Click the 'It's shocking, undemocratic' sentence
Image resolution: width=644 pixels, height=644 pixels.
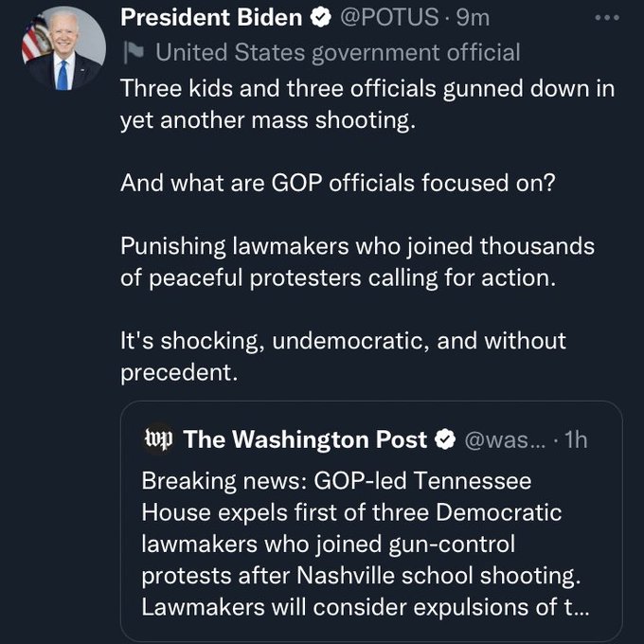pos(343,356)
